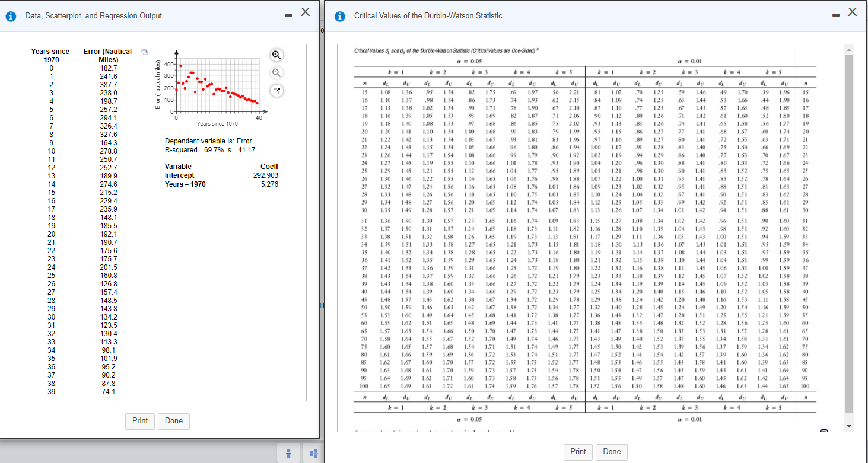Viewport: 868px width, 463px height.
Task: Click the 'Years since 1970' column header
Action: pyautogui.click(x=50, y=56)
